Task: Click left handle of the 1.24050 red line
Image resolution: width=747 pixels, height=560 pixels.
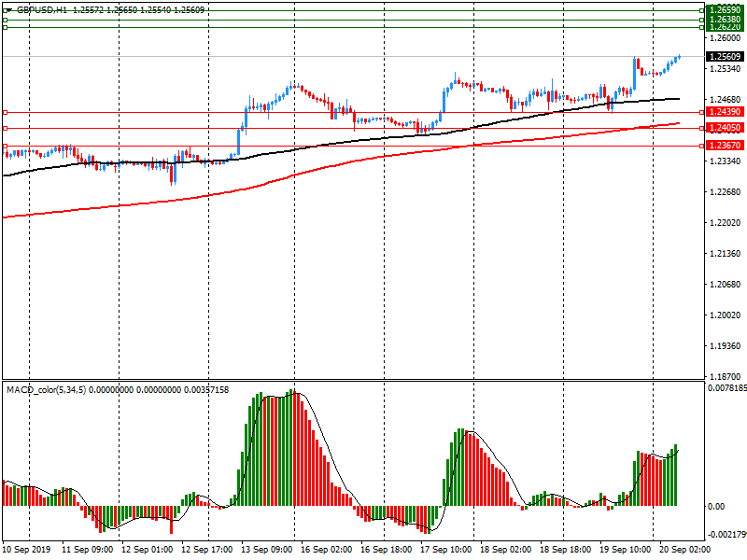Action: [x=6, y=128]
